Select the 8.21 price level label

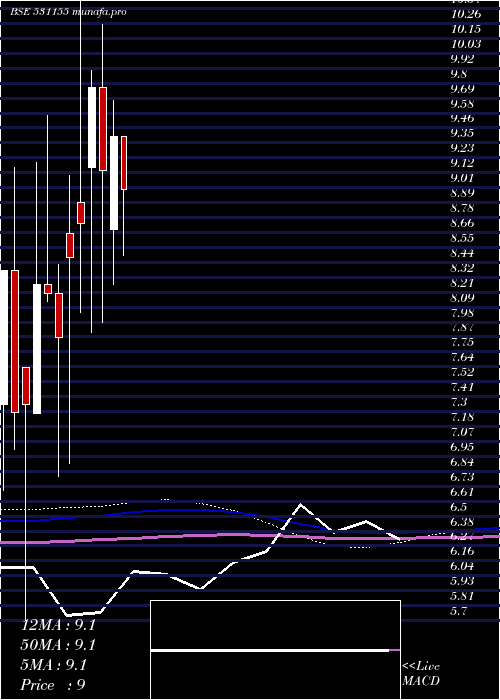pos(463,283)
